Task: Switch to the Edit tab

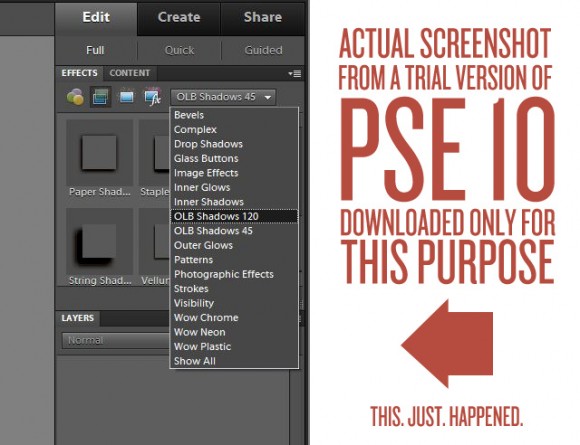Action: [x=96, y=17]
